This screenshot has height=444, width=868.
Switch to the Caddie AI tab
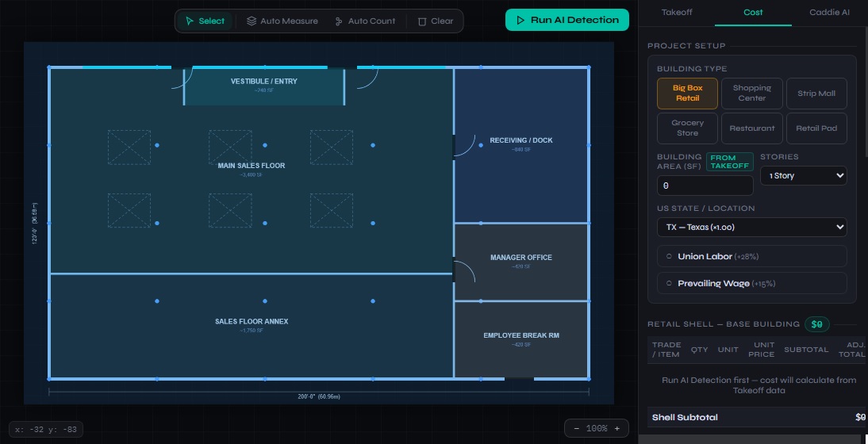pyautogui.click(x=829, y=13)
